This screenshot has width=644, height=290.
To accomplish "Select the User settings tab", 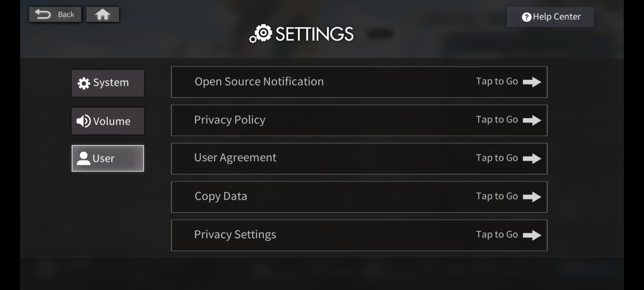I will (108, 158).
